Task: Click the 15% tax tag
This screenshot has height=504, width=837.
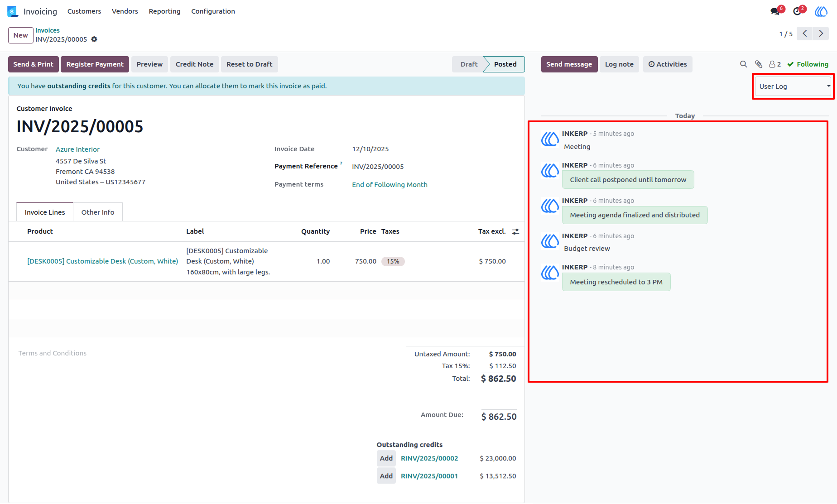Action: tap(393, 261)
